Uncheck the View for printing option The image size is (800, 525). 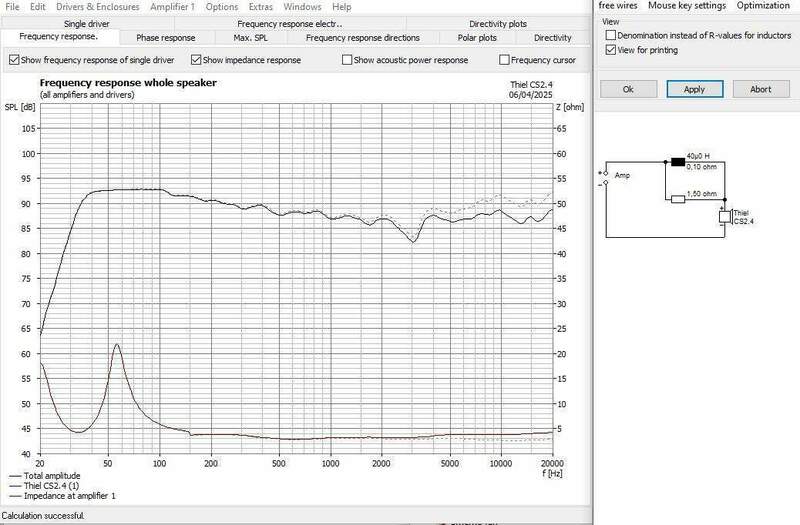(609, 50)
